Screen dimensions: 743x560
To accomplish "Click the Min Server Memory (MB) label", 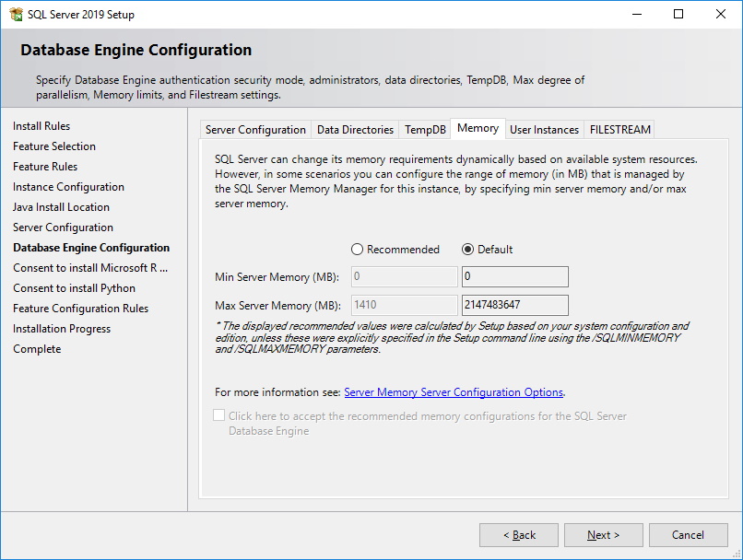I will 277,277.
